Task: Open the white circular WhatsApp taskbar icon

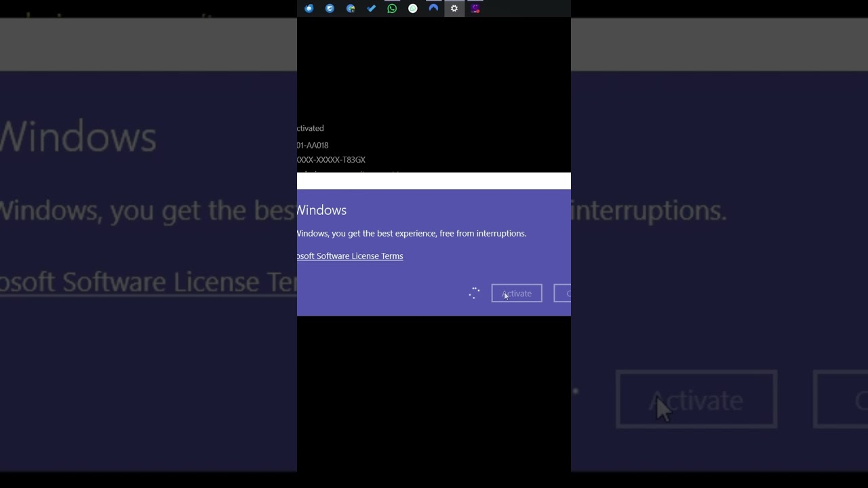Action: [413, 8]
